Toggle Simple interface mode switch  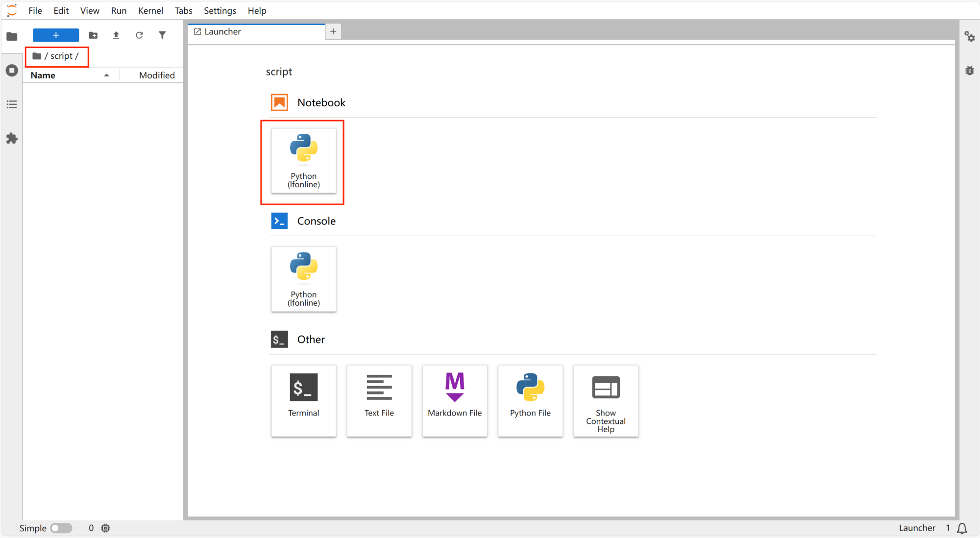[x=61, y=528]
